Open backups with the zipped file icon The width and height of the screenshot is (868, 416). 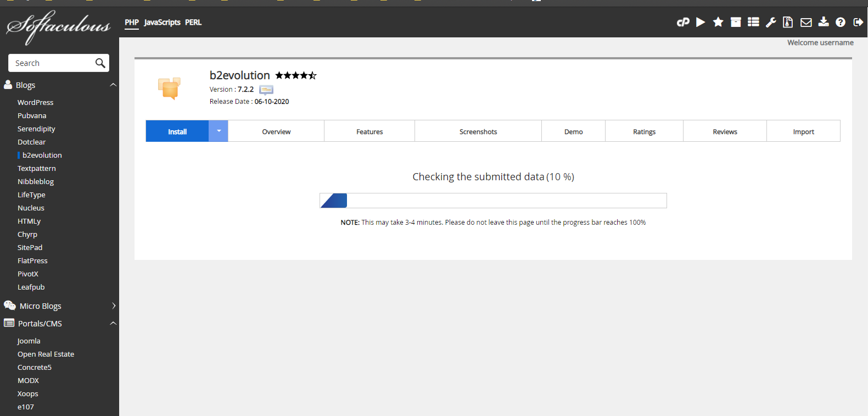point(788,22)
